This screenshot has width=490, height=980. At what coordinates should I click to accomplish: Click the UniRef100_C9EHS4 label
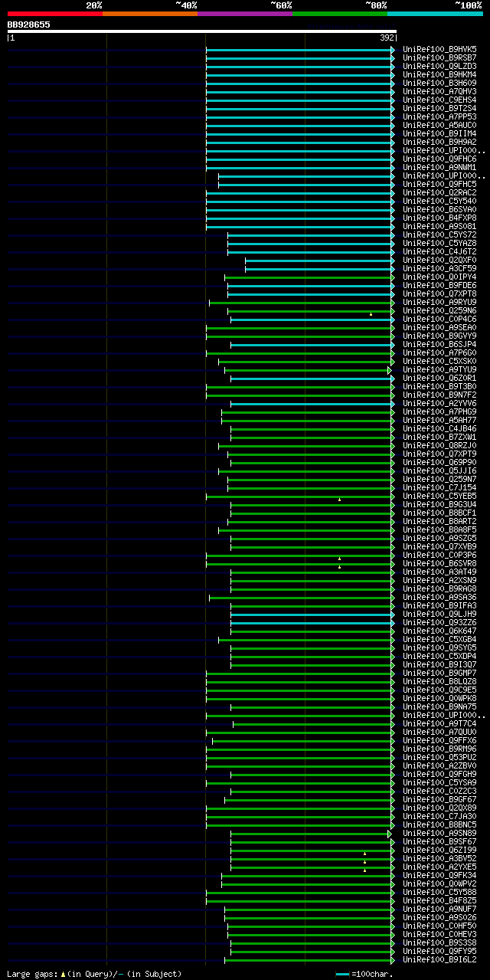pos(439,100)
